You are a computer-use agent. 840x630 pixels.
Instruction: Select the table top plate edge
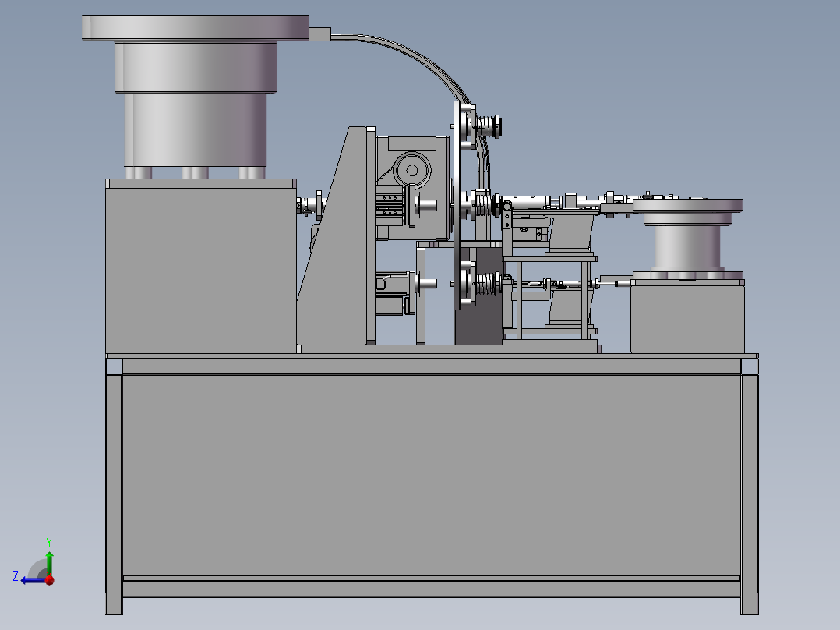tap(432, 356)
